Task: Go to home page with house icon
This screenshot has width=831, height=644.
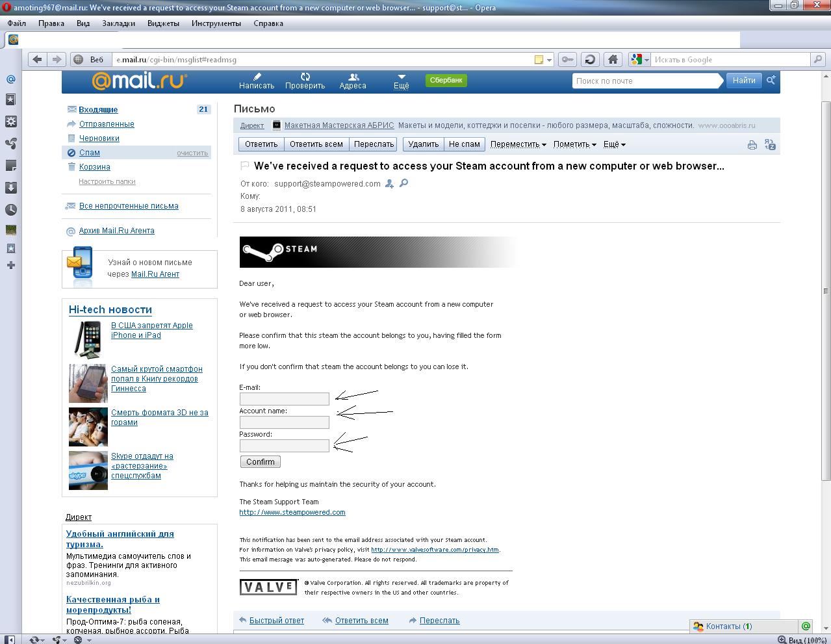Action: pos(612,59)
